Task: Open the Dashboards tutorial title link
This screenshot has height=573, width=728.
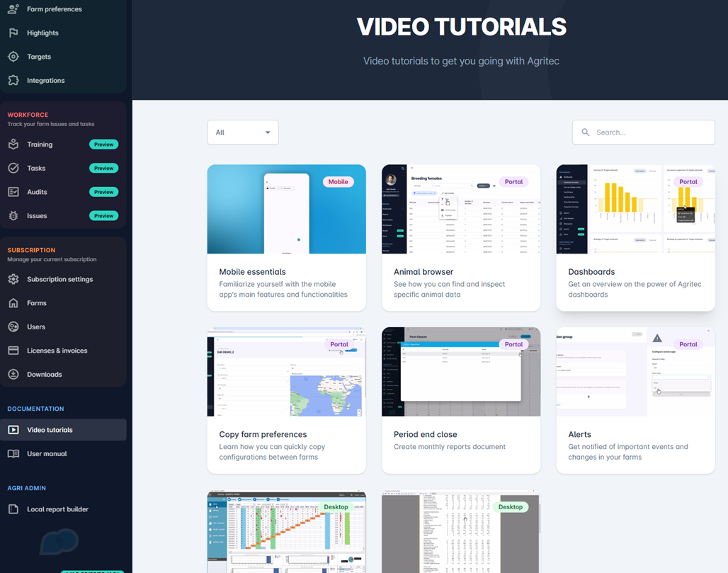Action: (591, 272)
